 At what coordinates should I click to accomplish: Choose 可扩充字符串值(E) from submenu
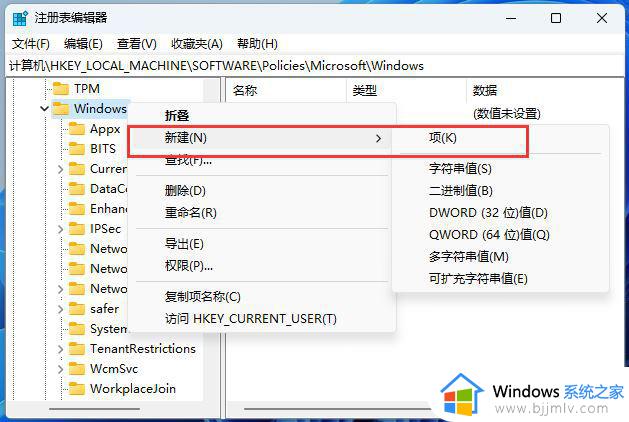[500, 278]
